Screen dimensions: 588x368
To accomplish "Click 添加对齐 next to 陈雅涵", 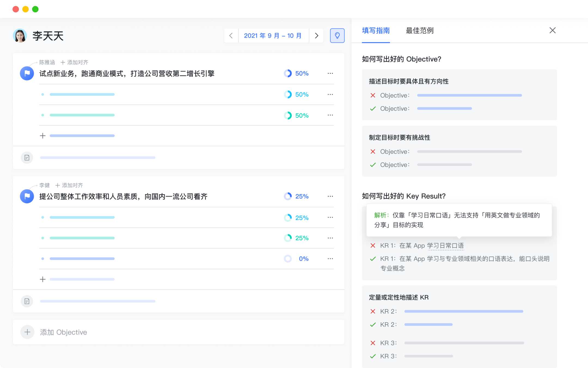I will coord(74,62).
